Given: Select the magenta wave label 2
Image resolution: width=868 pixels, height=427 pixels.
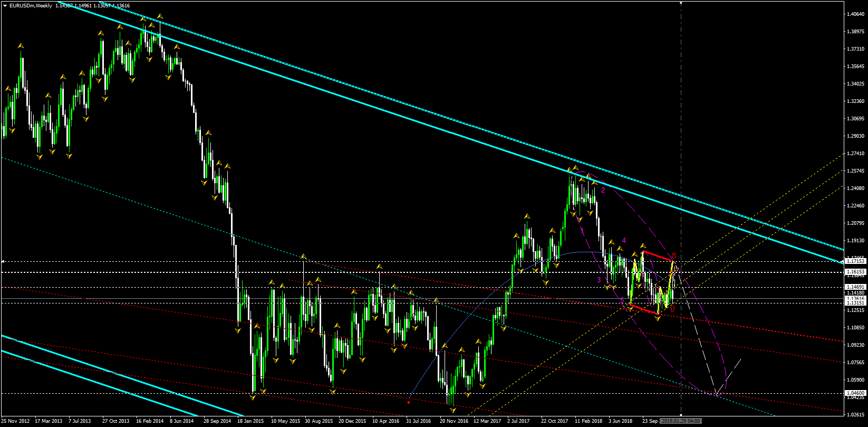Looking at the screenshot, I should (x=603, y=191).
